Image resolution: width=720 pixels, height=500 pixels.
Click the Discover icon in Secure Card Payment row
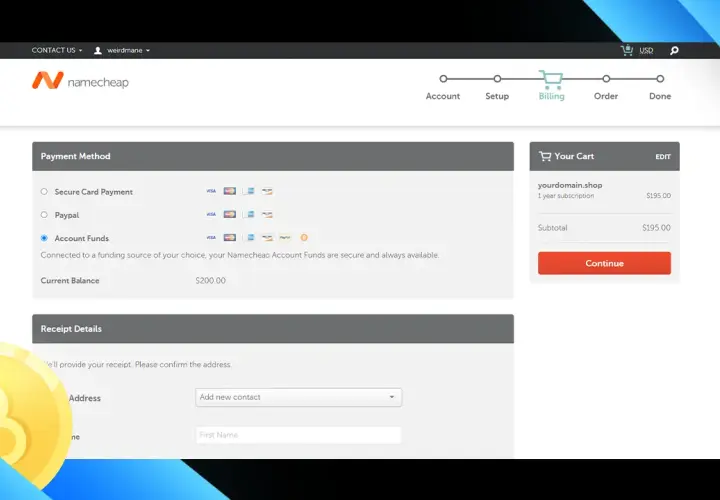(x=267, y=191)
